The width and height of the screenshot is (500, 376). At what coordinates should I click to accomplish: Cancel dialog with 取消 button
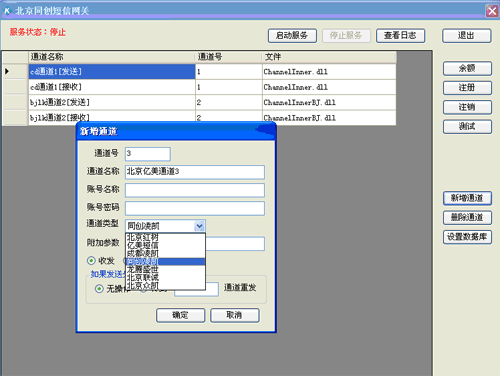point(235,315)
